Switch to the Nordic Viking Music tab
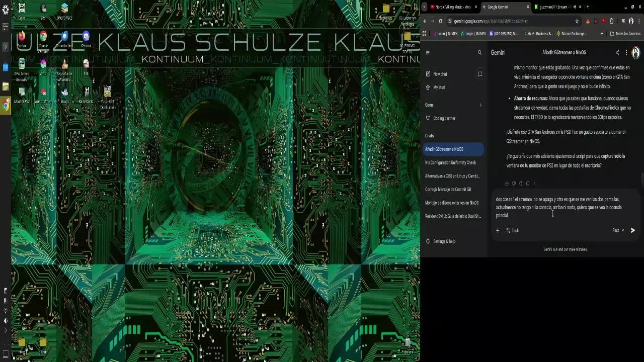This screenshot has width=644, height=362. 453,7
